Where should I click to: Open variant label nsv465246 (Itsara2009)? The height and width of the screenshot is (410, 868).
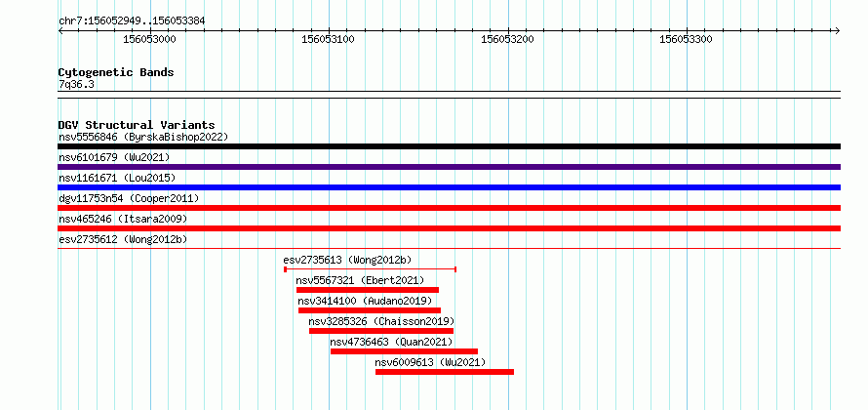(123, 219)
